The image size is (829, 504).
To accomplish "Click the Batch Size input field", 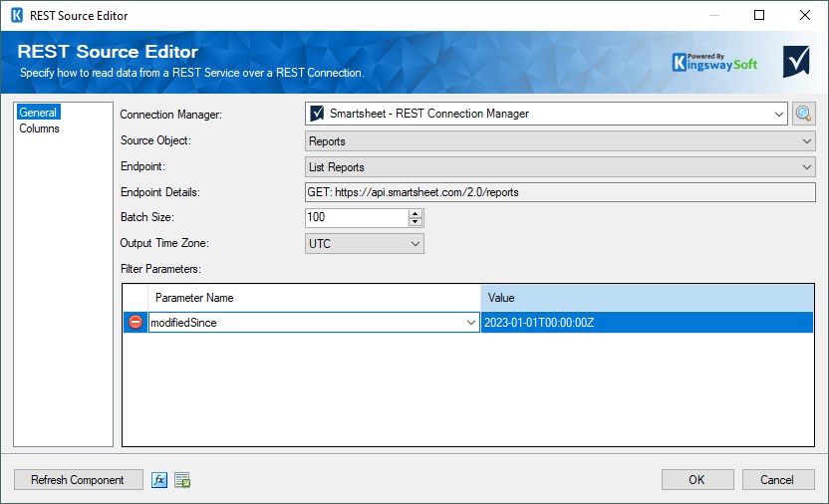I will [357, 217].
